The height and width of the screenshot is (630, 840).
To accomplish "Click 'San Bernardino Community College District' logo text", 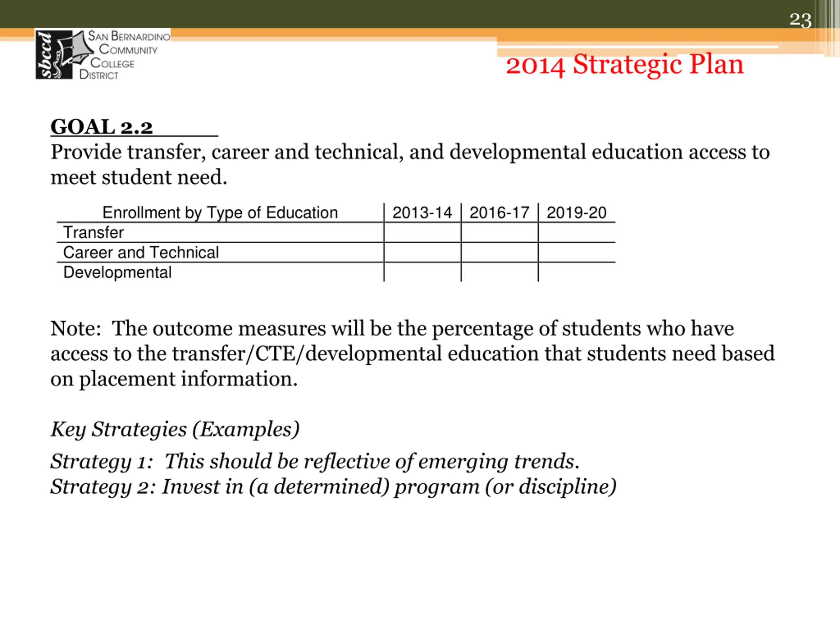I will coord(125,55).
